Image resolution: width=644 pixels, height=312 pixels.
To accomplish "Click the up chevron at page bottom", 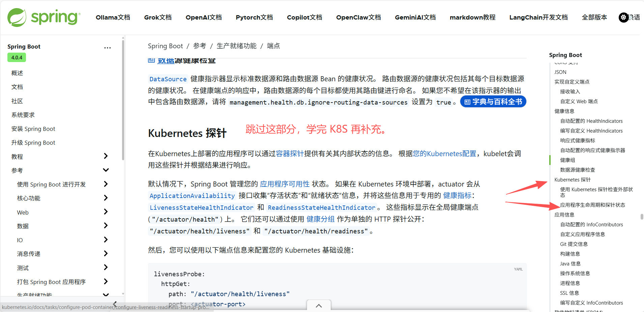I will [x=319, y=306].
